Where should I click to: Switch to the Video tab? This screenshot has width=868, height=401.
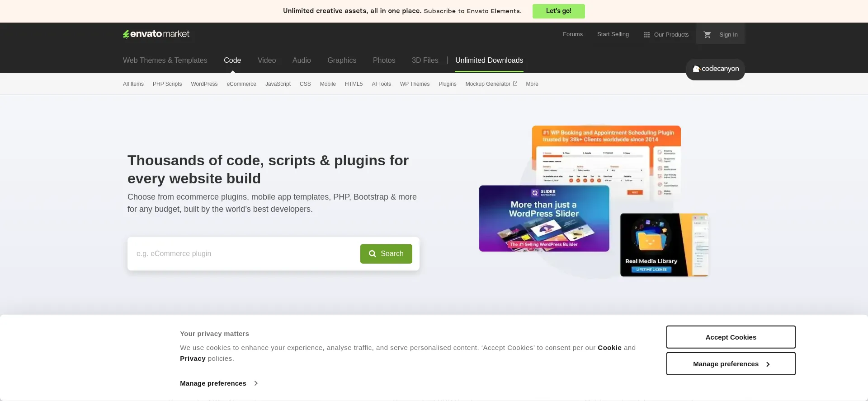coord(267,61)
